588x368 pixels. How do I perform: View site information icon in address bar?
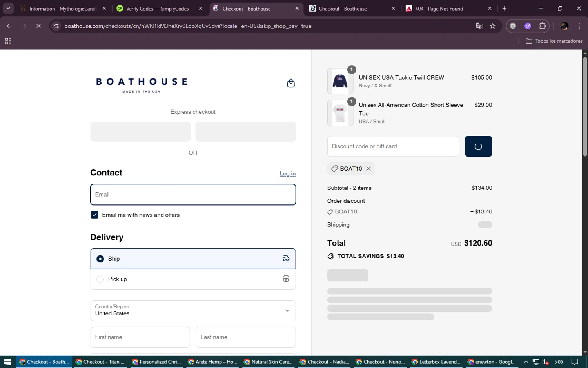coord(56,26)
